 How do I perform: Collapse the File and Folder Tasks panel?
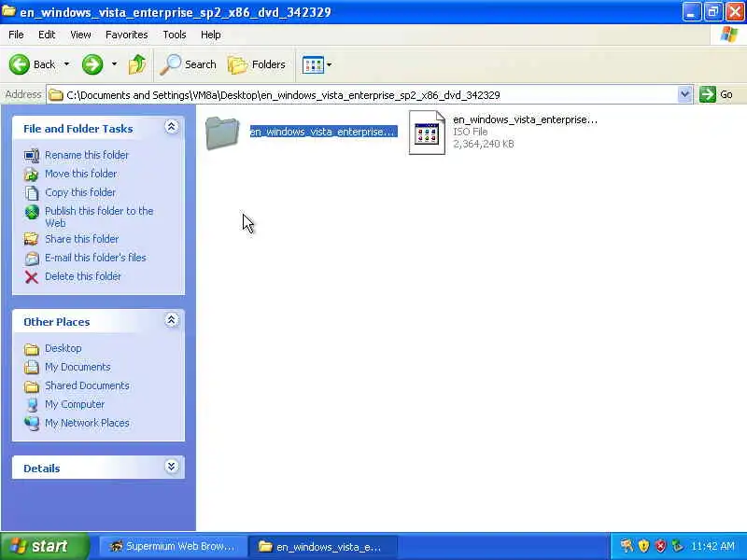coord(172,127)
